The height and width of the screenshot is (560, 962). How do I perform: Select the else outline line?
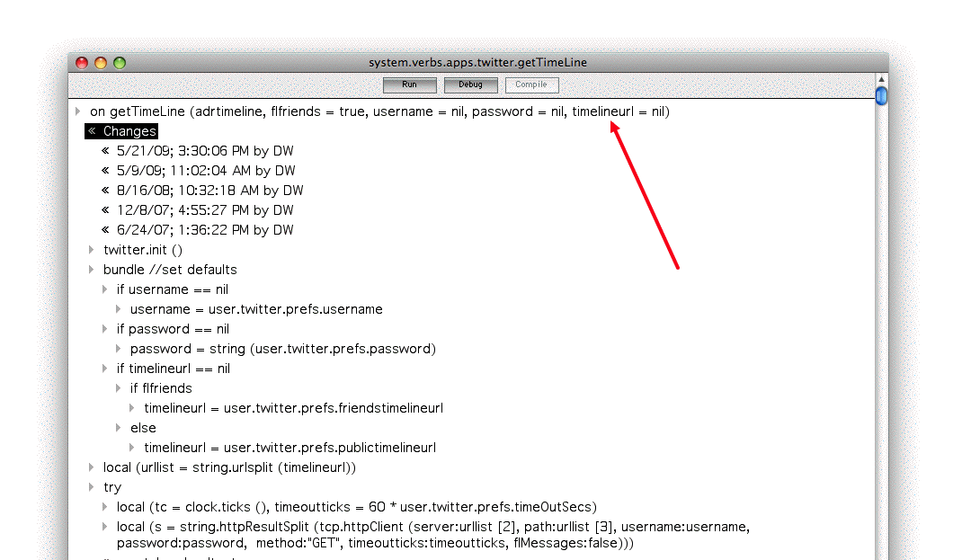pyautogui.click(x=143, y=428)
